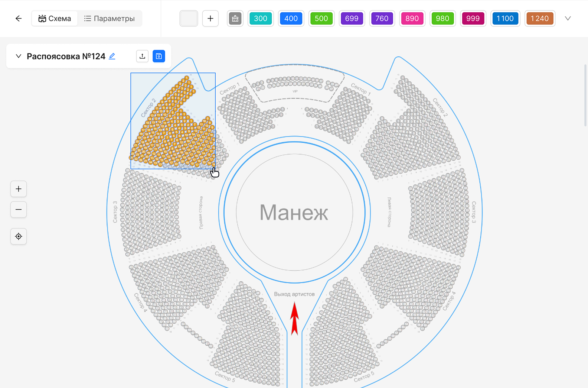Click the upload/export icon button
Screen dimensions: 588x388
142,56
